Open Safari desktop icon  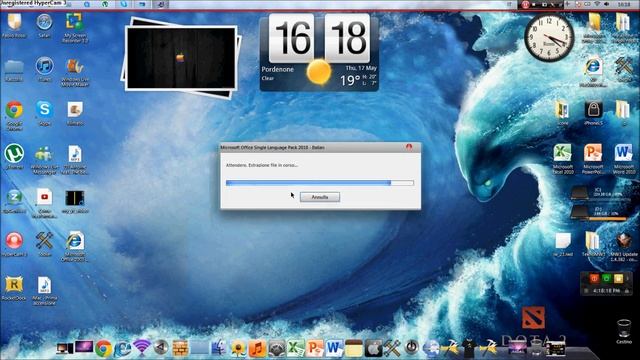(44, 25)
